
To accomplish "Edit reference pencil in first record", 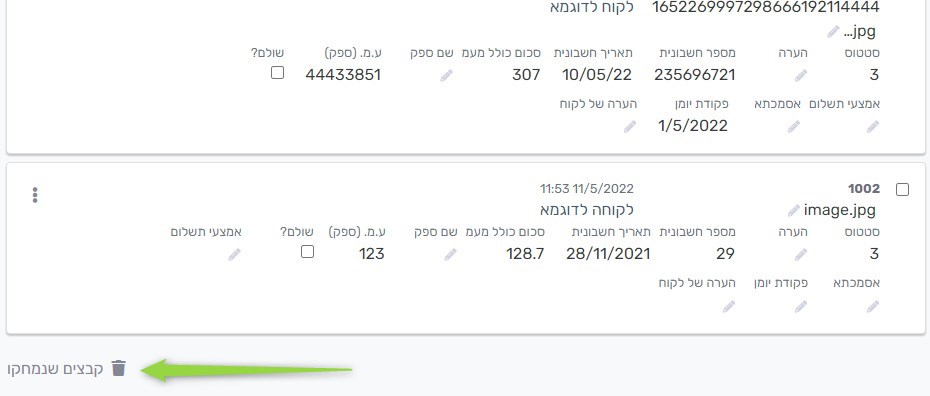I will tap(794, 127).
